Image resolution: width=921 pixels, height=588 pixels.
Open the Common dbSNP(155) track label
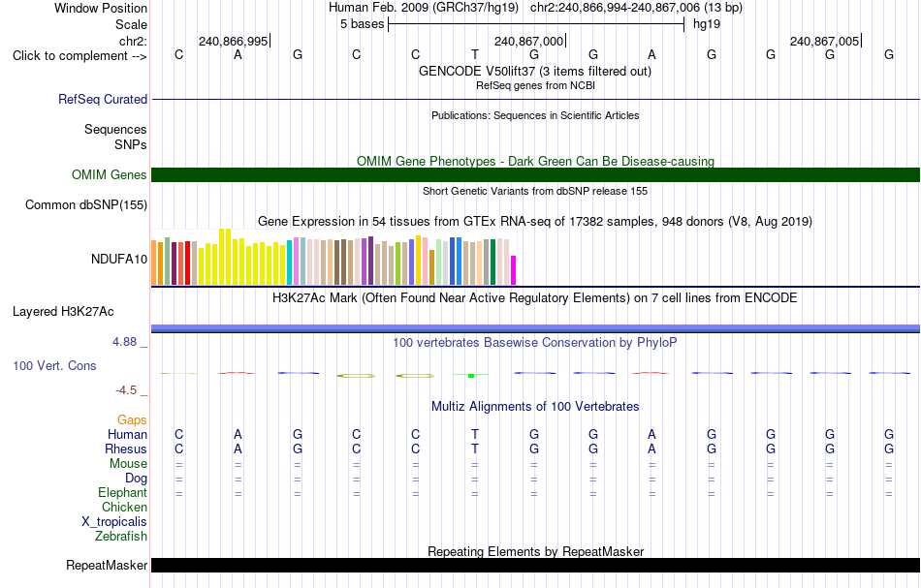pyautogui.click(x=85, y=204)
